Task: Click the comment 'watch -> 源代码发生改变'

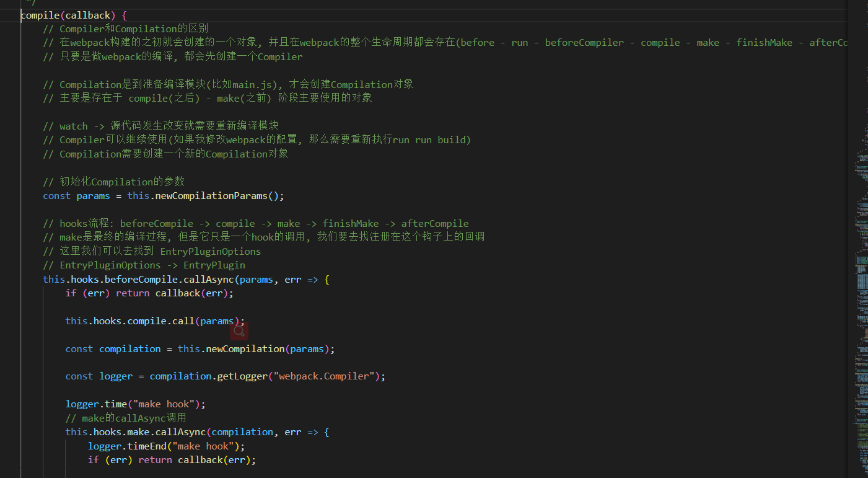Action: point(161,126)
